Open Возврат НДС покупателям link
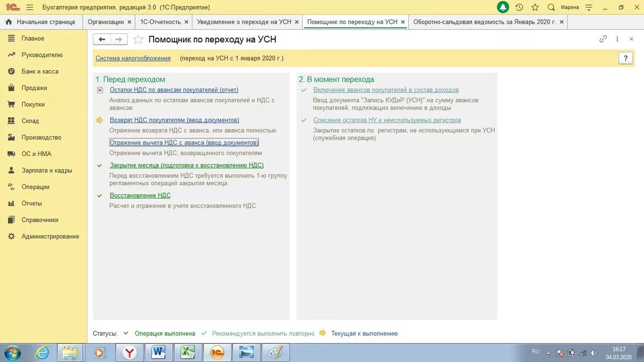Image resolution: width=644 pixels, height=362 pixels. [174, 120]
